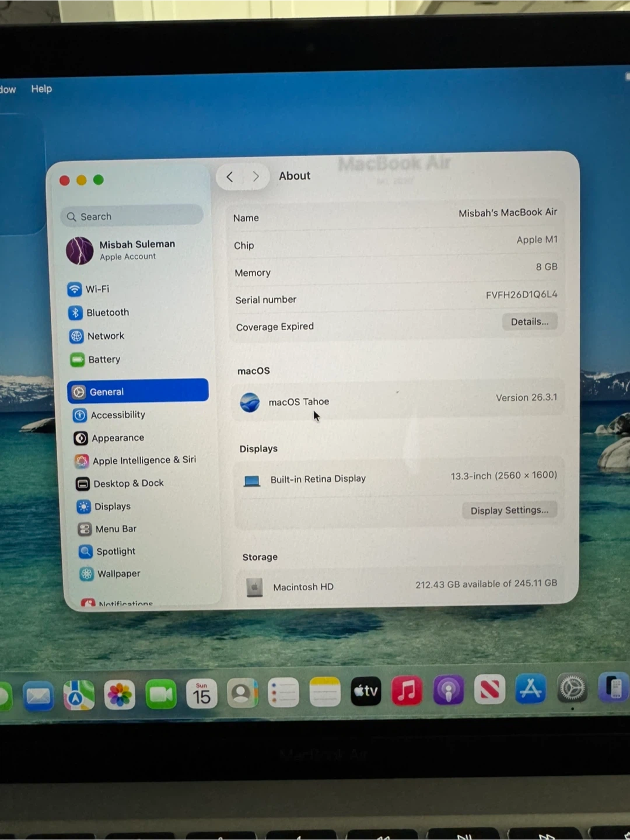
Task: Open Wallpaper settings
Action: (118, 574)
